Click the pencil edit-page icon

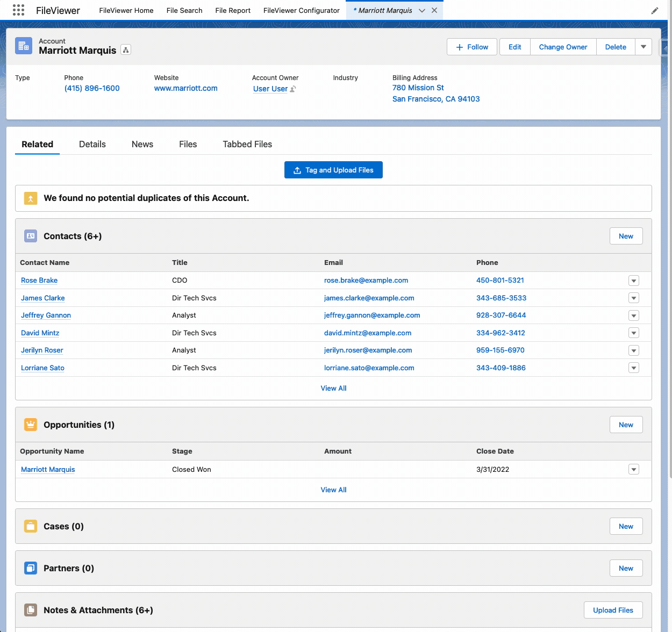point(654,11)
